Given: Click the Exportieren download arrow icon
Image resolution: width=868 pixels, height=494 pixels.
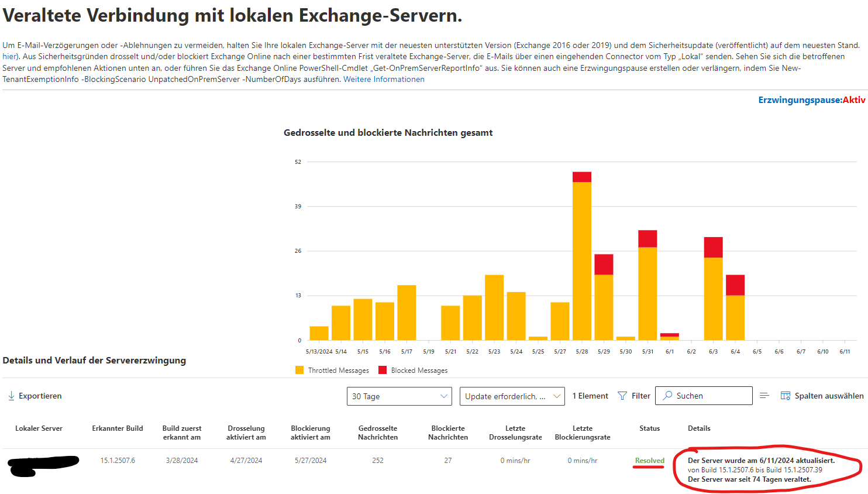Looking at the screenshot, I should (11, 396).
